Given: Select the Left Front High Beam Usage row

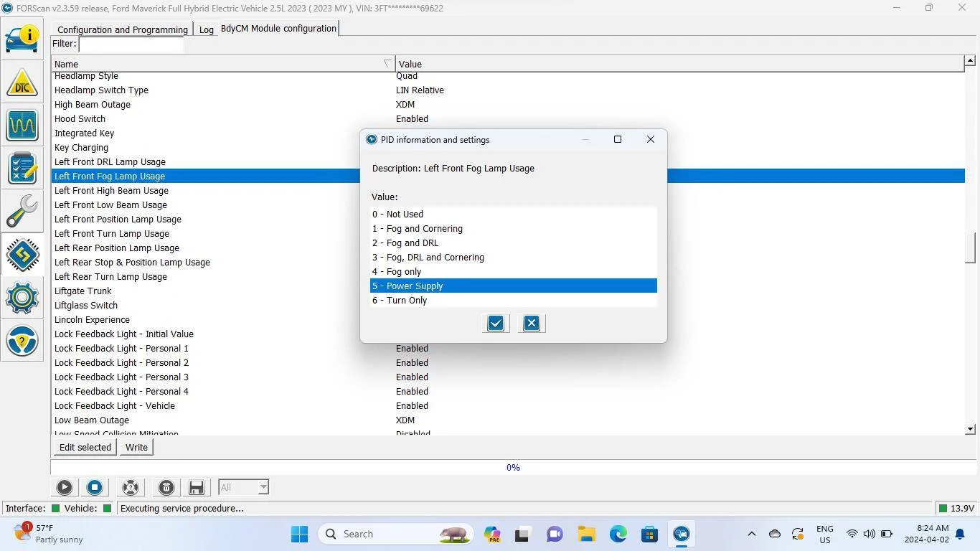Looking at the screenshot, I should pyautogui.click(x=508, y=190).
